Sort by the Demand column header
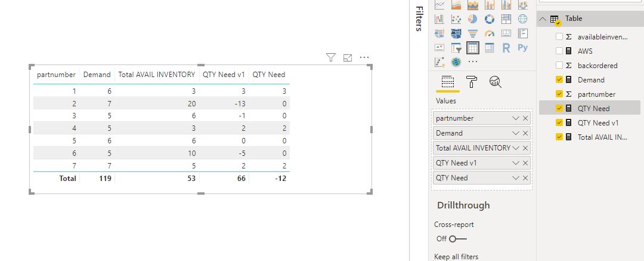 coord(97,75)
